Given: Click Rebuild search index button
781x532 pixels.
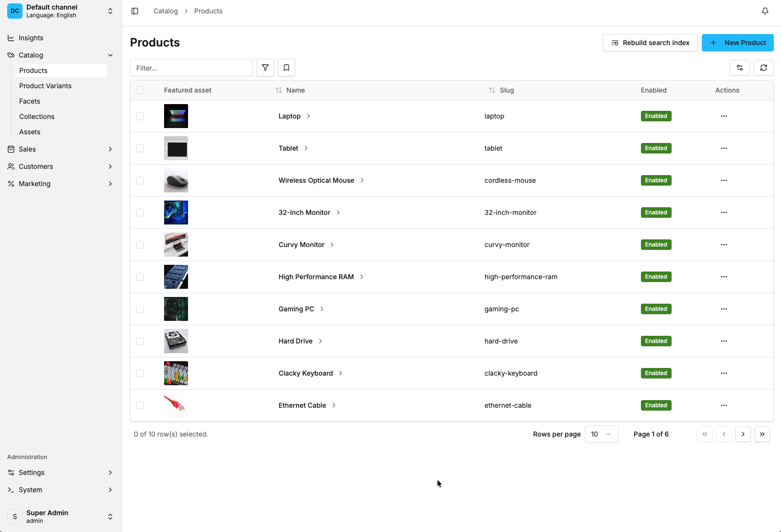Looking at the screenshot, I should [650, 43].
